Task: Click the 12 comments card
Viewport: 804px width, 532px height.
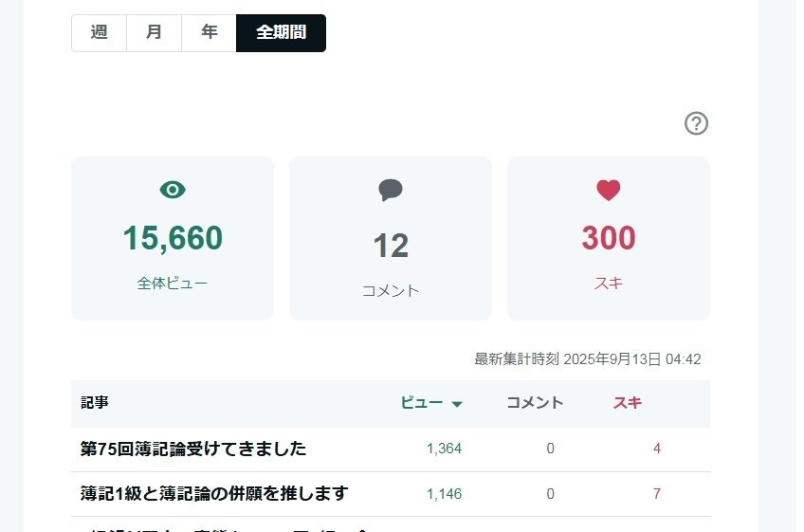Action: click(391, 239)
